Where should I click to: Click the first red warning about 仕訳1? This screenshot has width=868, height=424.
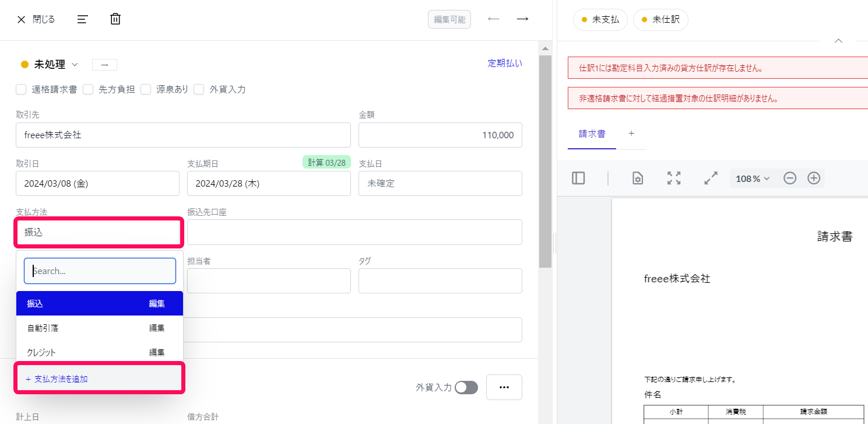718,68
